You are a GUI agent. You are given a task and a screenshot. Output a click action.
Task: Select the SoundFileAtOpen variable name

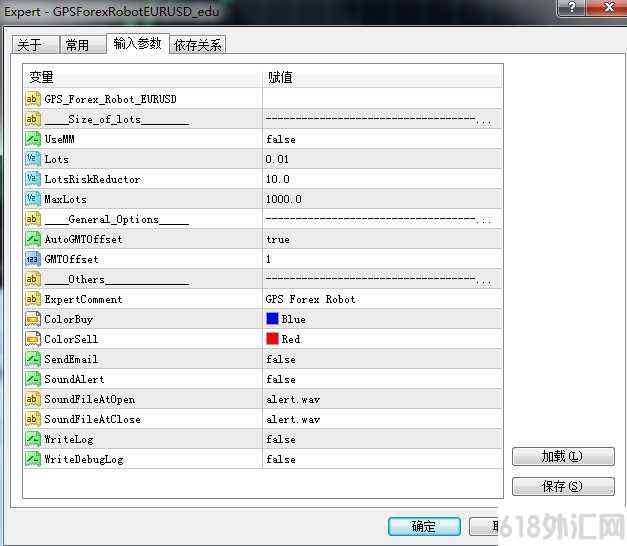[90, 400]
